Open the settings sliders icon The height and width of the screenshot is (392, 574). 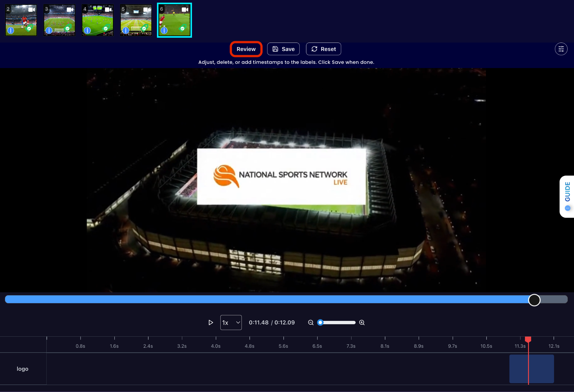pos(561,49)
